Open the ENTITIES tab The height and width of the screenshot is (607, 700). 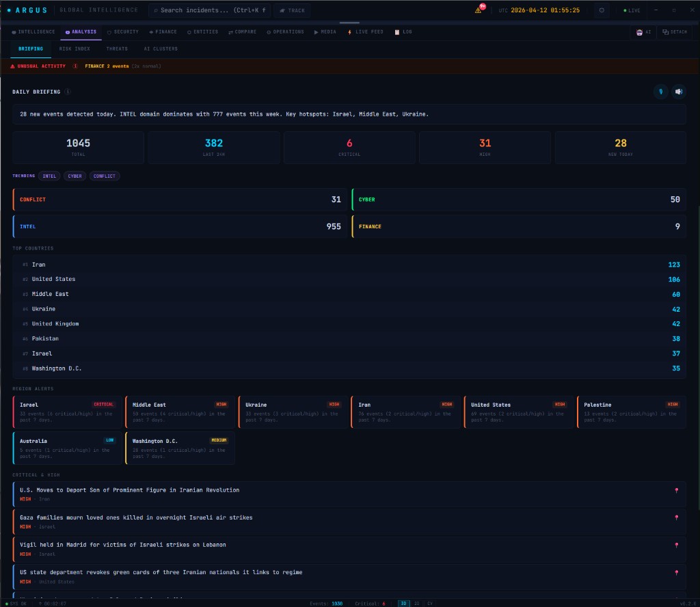coord(202,32)
